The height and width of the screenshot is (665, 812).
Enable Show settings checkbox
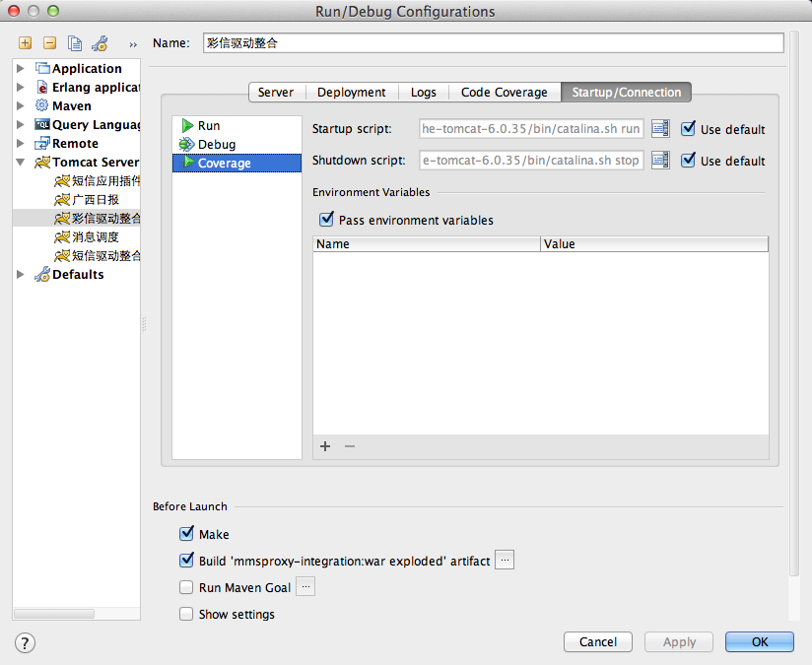click(x=186, y=614)
